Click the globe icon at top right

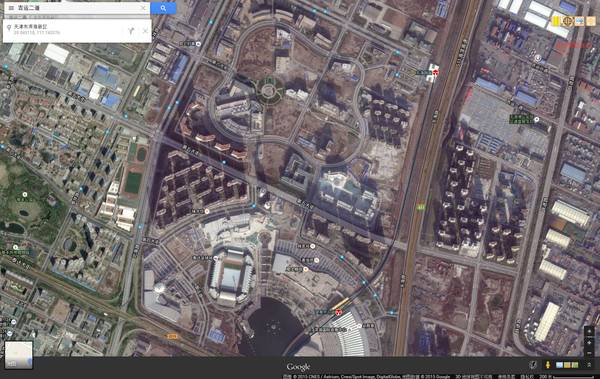coord(567,21)
